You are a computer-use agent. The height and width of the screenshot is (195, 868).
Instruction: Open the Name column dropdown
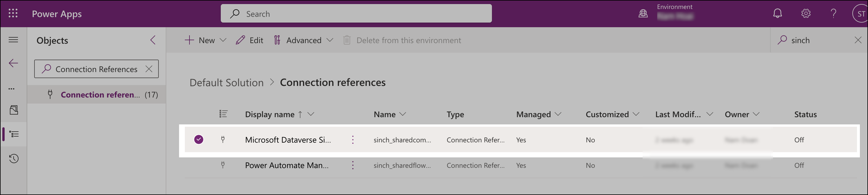pyautogui.click(x=403, y=114)
